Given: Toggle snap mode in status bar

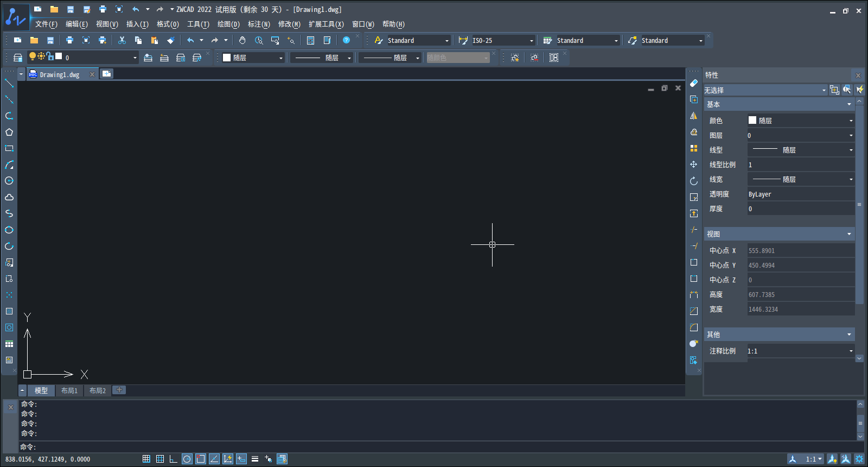Looking at the screenshot, I should point(146,459).
